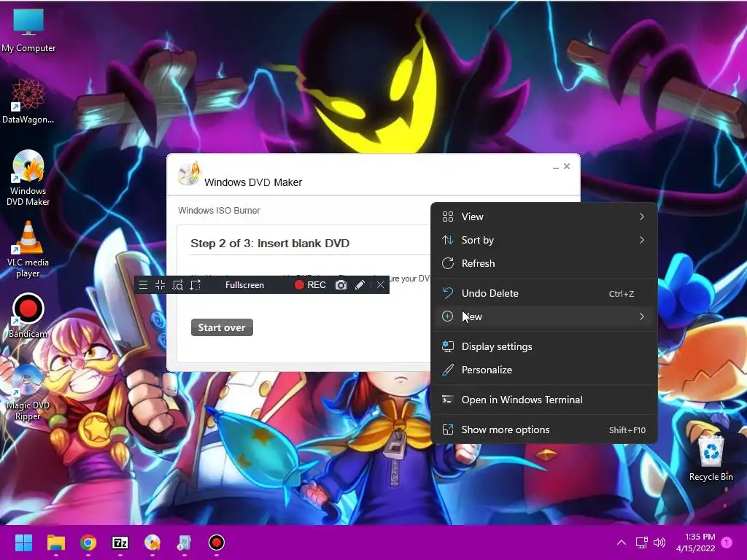Select Windows DVD Maker desktop shortcut

click(28, 177)
